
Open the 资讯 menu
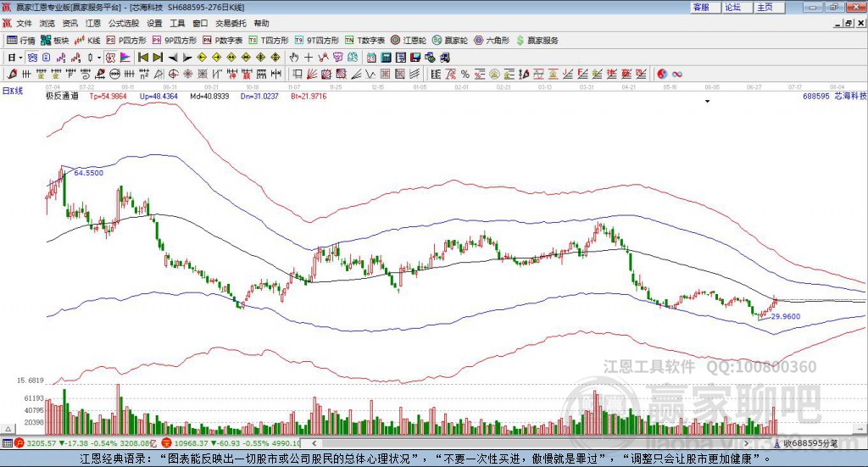(x=70, y=23)
